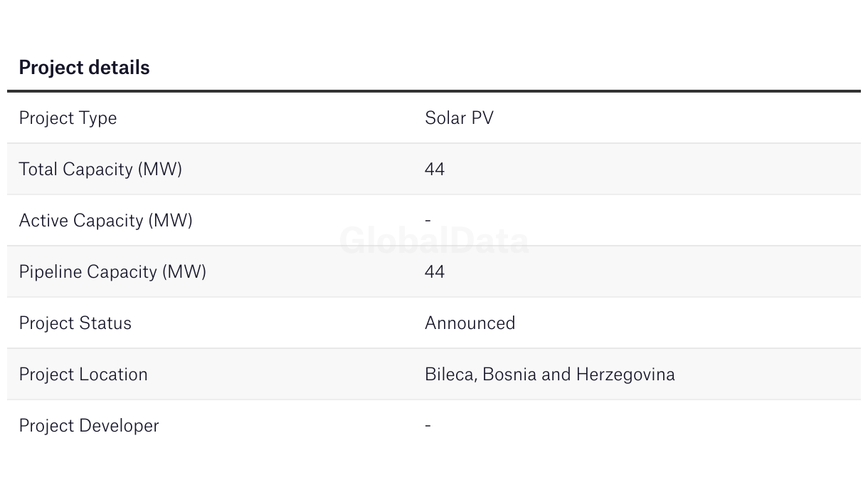868x480 pixels.
Task: Click the dash value for Project Developer
Action: 428,426
